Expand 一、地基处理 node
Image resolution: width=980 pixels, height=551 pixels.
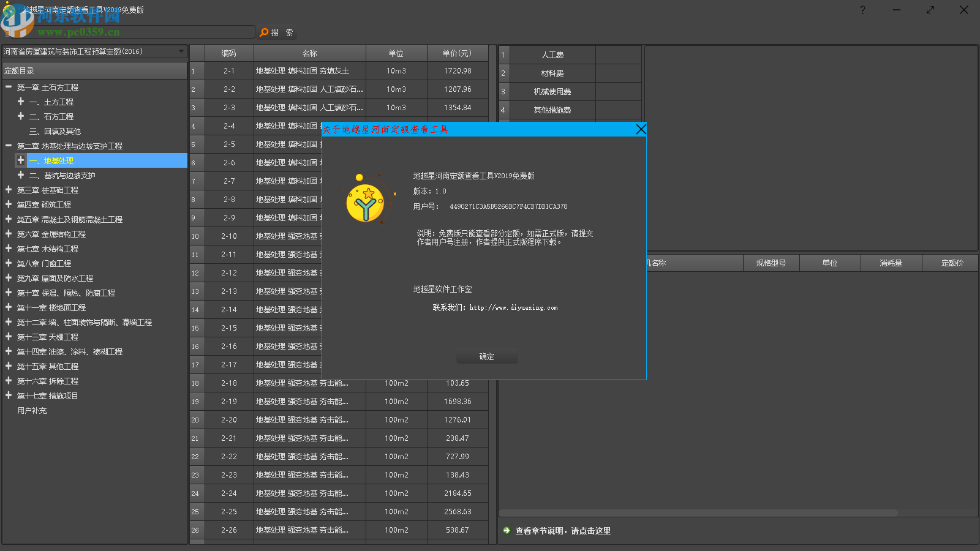(21, 160)
